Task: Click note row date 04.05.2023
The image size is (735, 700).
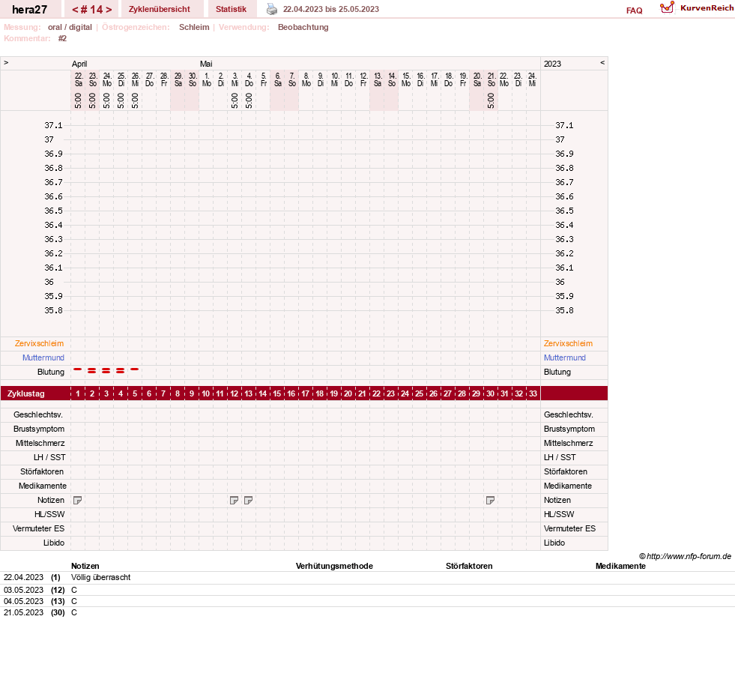Action: coord(23,601)
